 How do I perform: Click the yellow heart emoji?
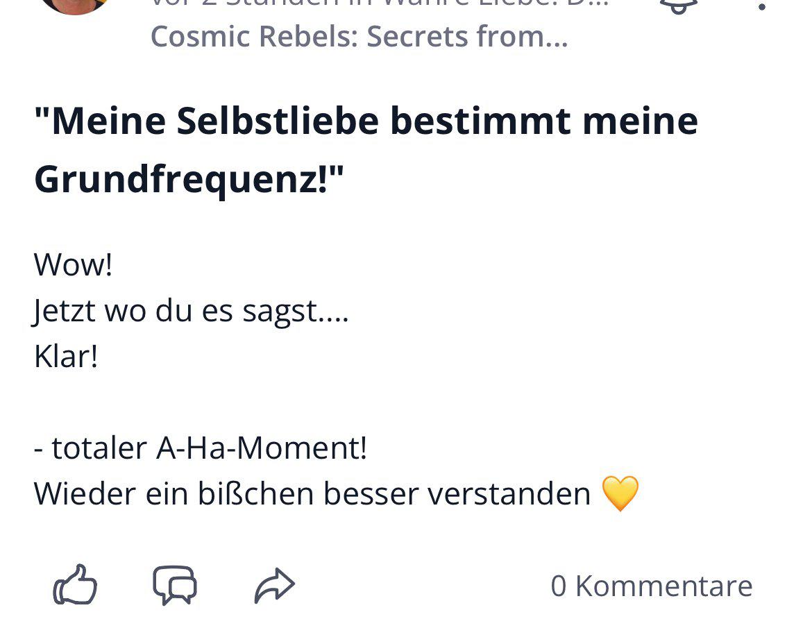[x=620, y=493]
